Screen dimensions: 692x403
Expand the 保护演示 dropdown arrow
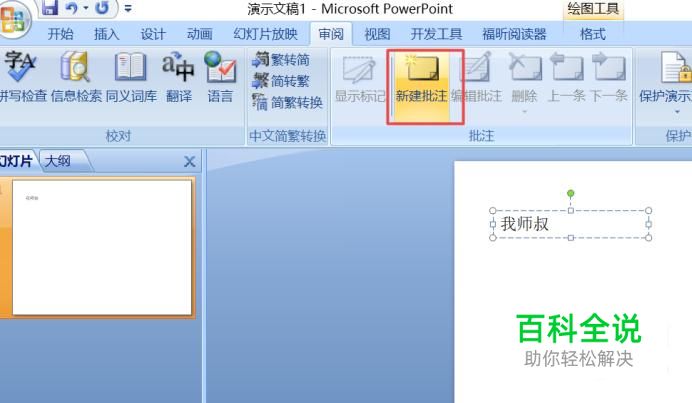pos(677,112)
